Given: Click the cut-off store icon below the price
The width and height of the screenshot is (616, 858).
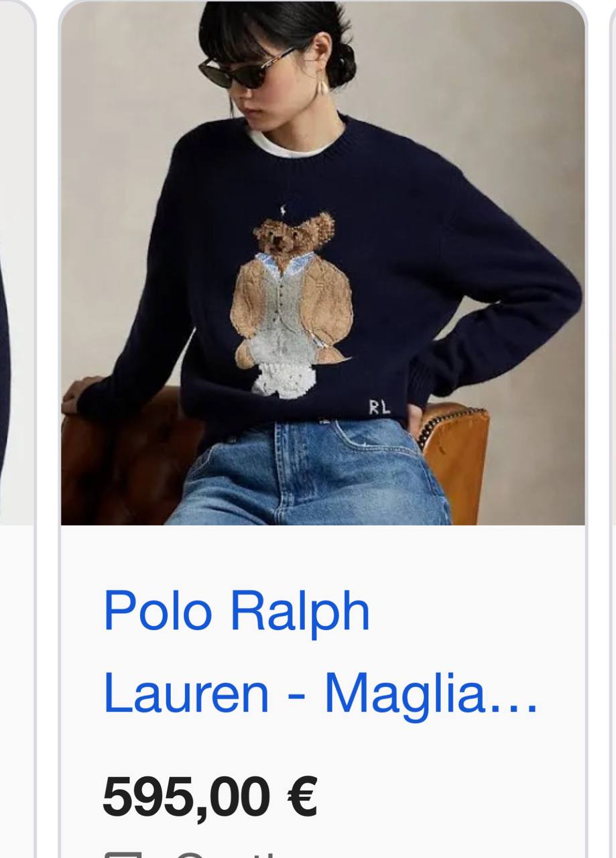Looking at the screenshot, I should click(x=123, y=854).
